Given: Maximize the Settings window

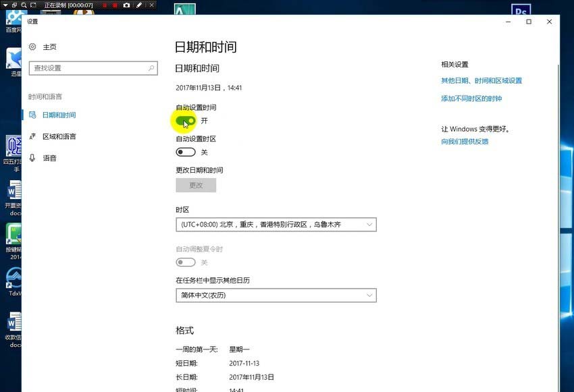Looking at the screenshot, I should click(529, 22).
